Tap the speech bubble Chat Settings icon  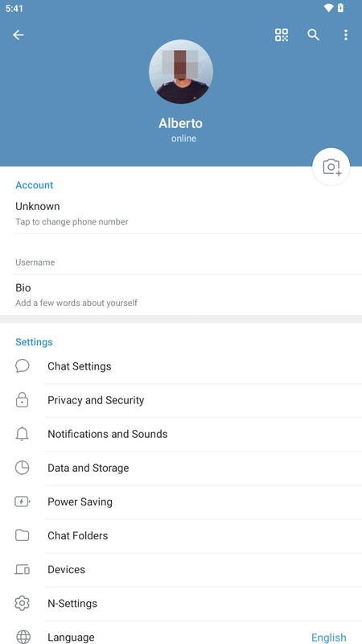[23, 366]
